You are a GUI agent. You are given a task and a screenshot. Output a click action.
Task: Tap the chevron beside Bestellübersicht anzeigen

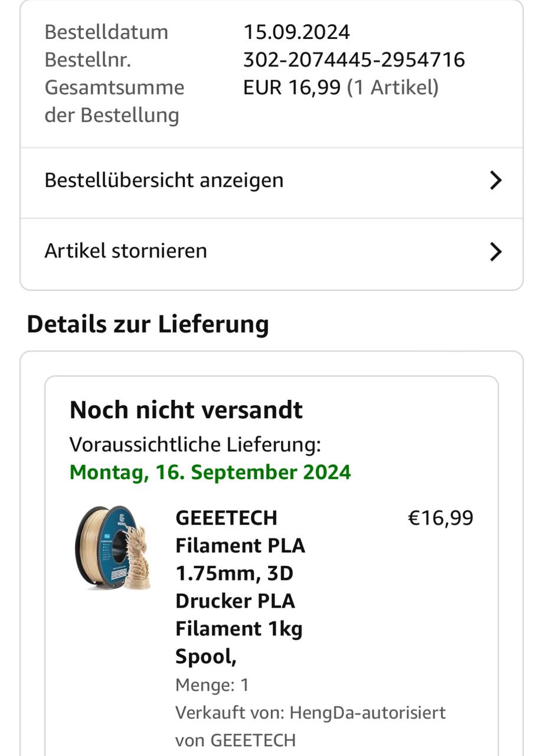coord(496,181)
